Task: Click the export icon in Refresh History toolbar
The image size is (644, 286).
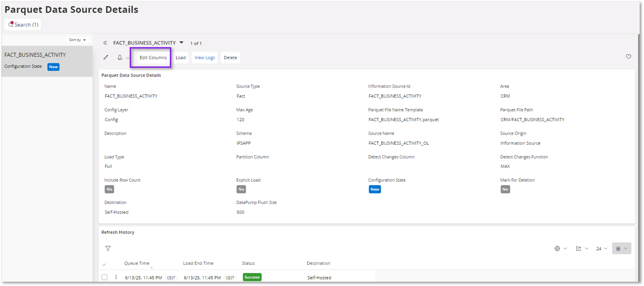Action: tap(578, 248)
